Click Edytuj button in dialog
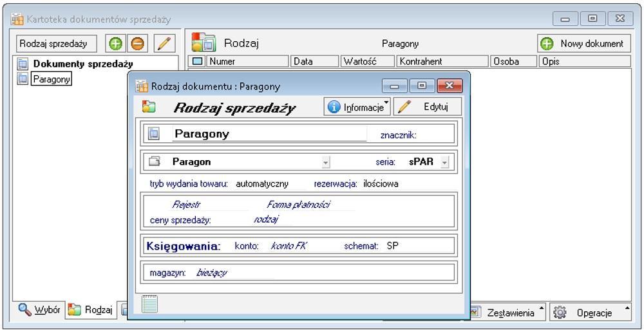The height and width of the screenshot is (330, 644). pos(427,107)
